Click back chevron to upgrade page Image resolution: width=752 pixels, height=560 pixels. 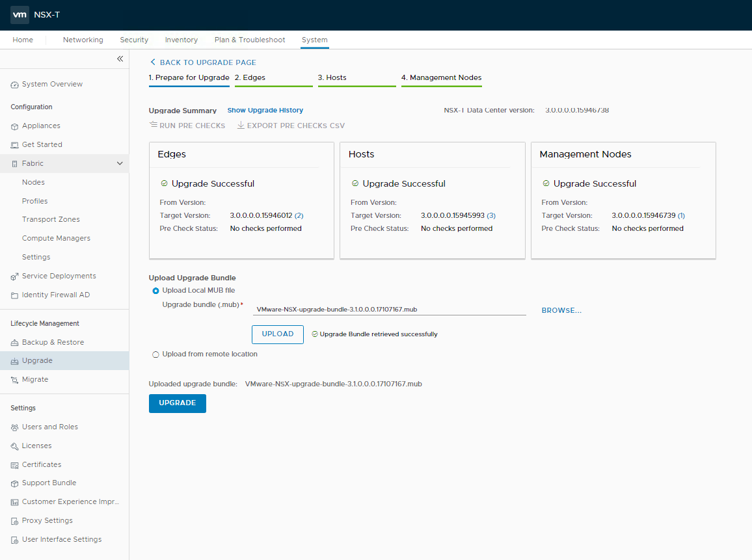pyautogui.click(x=153, y=62)
